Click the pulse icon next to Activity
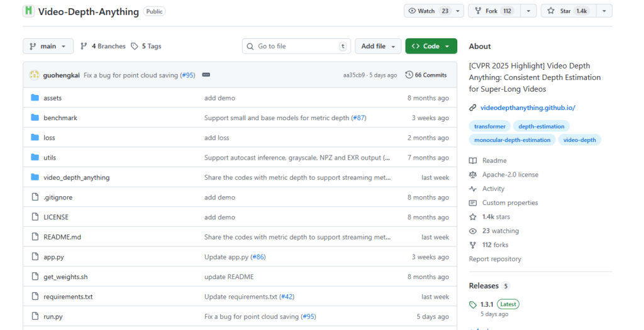 coord(473,189)
